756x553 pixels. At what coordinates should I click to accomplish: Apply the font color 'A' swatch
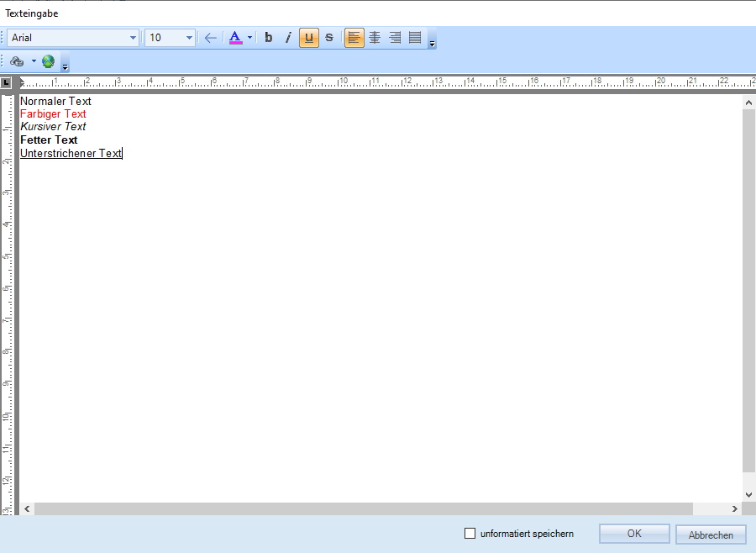click(235, 38)
